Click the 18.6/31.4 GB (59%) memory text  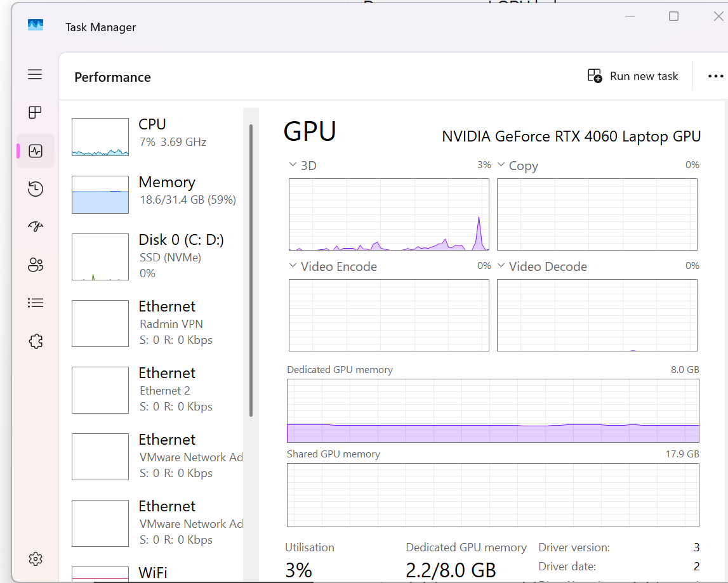click(x=188, y=200)
